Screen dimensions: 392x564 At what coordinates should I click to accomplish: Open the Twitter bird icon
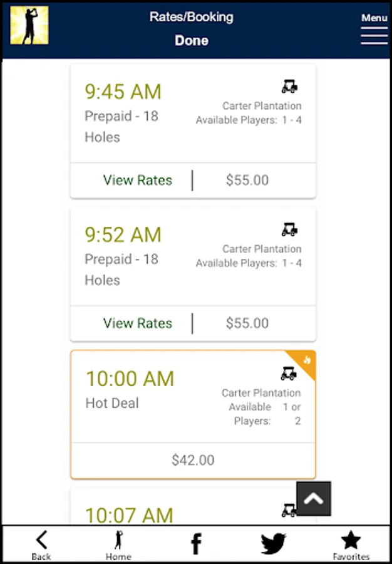point(273,543)
